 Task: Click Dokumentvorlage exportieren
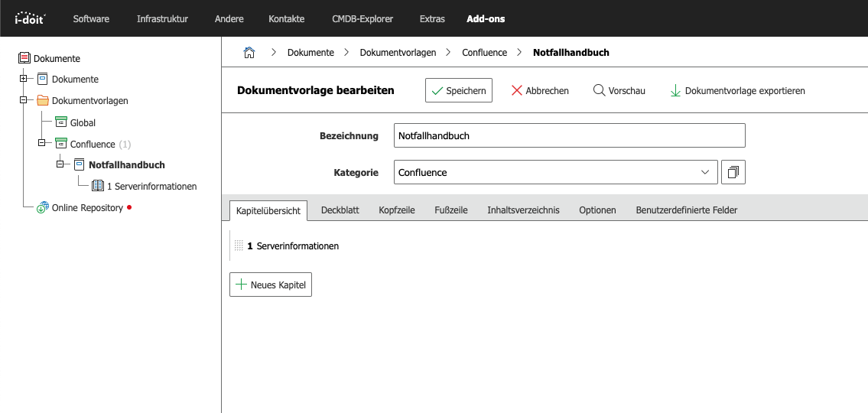pos(737,90)
